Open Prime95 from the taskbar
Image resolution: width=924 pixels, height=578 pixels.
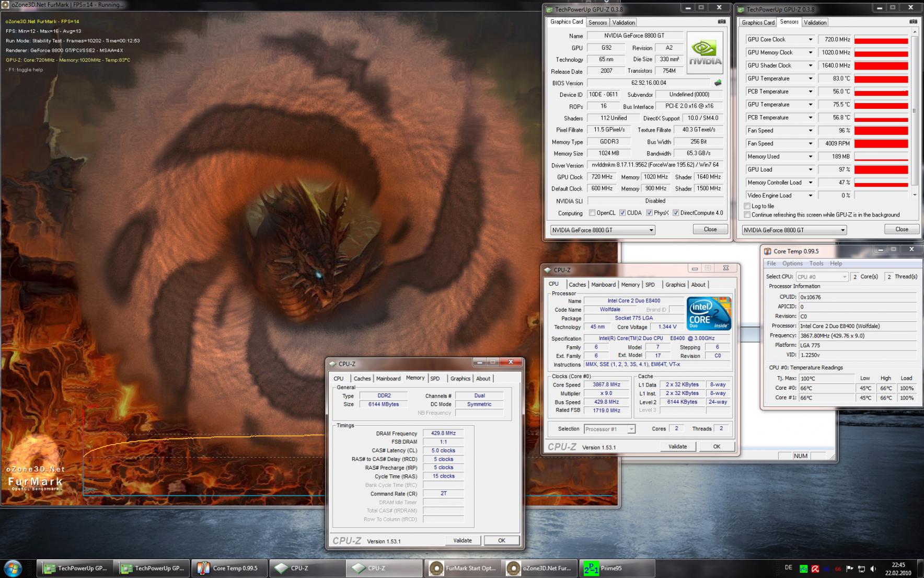(x=617, y=568)
